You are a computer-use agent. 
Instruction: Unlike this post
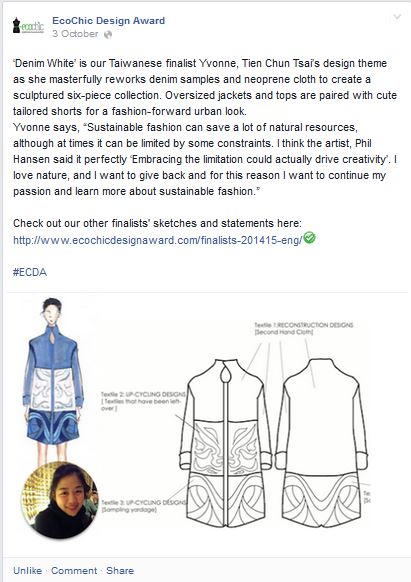click(x=27, y=570)
